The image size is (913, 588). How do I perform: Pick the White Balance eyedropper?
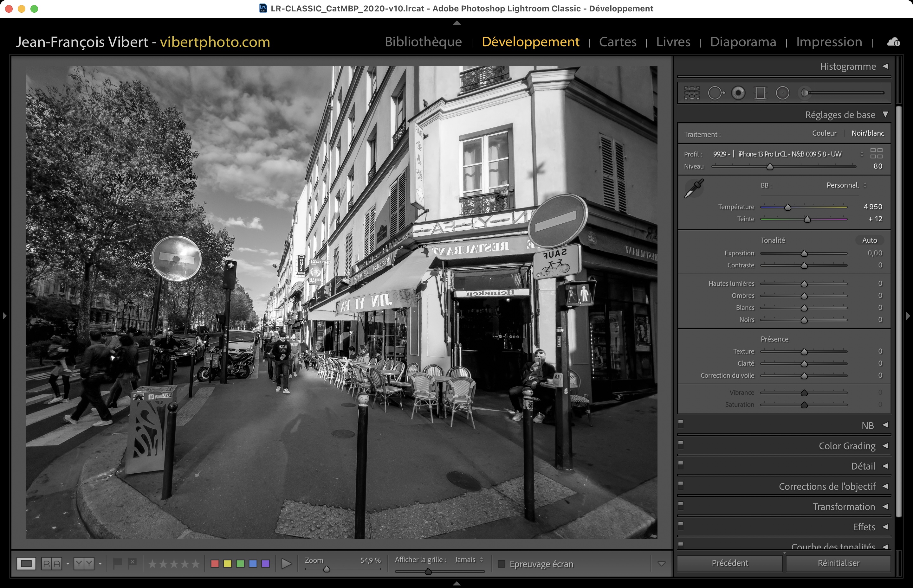click(x=694, y=188)
